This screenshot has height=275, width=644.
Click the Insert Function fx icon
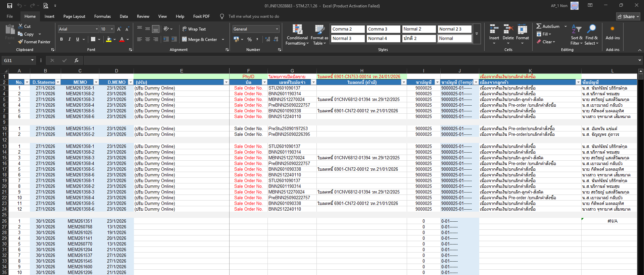click(x=77, y=60)
